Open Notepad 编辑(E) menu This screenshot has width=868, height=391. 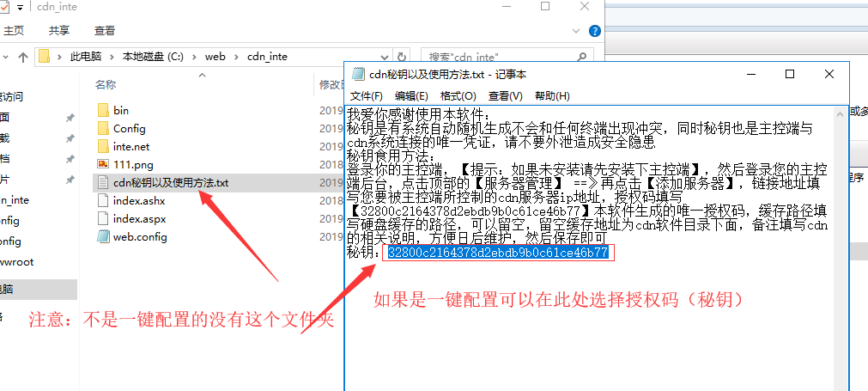coord(410,95)
